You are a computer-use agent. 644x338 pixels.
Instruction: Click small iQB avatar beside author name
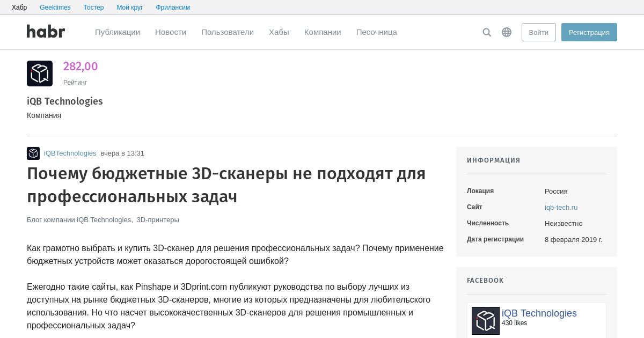pos(33,153)
